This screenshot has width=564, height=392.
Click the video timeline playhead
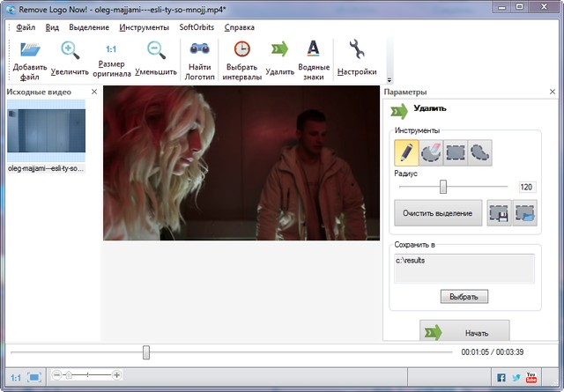[146, 352]
